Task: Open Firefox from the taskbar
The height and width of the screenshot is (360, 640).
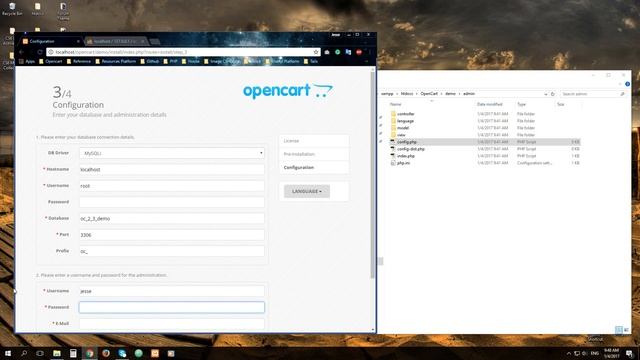Action: (106, 353)
